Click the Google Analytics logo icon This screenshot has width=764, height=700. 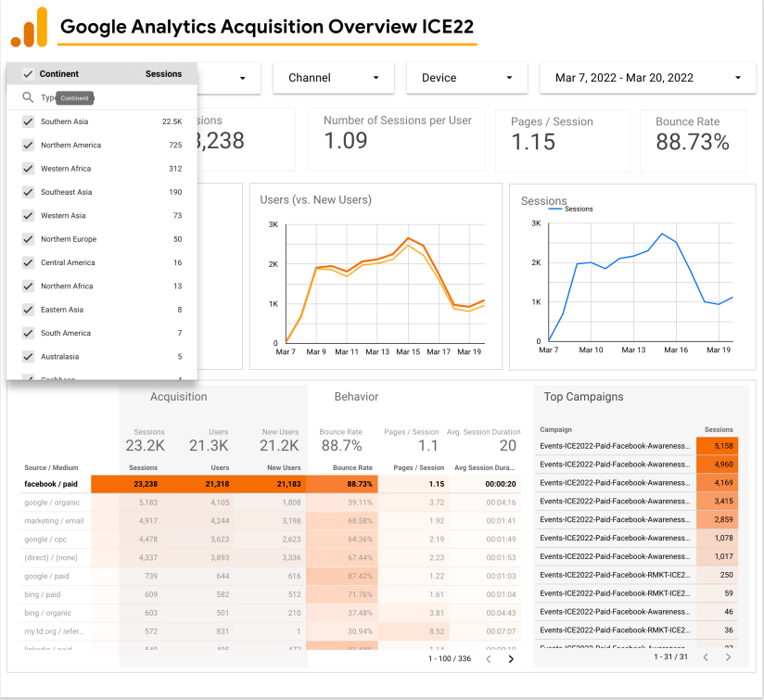tap(29, 28)
